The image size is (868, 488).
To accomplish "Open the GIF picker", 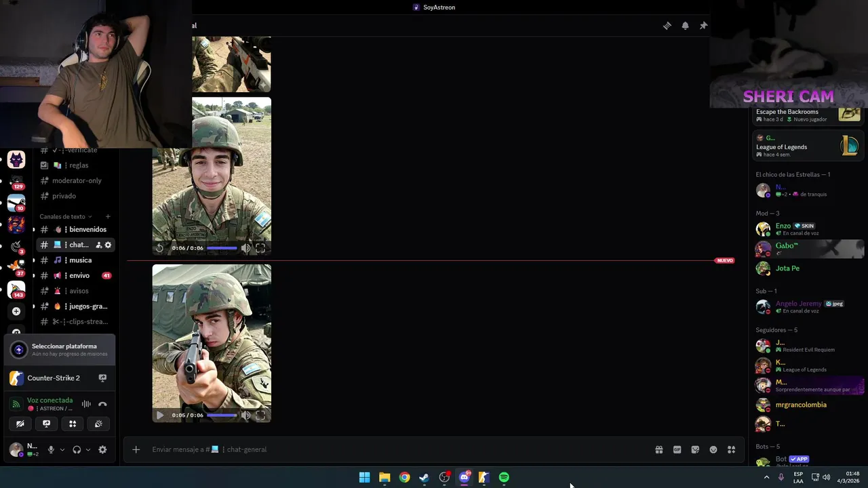I will click(x=677, y=449).
